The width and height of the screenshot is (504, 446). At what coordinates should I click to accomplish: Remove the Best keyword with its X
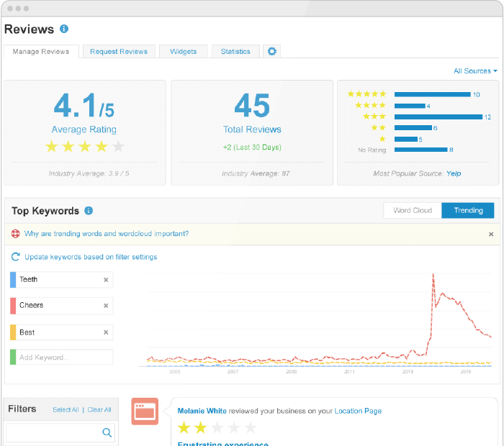coord(106,332)
